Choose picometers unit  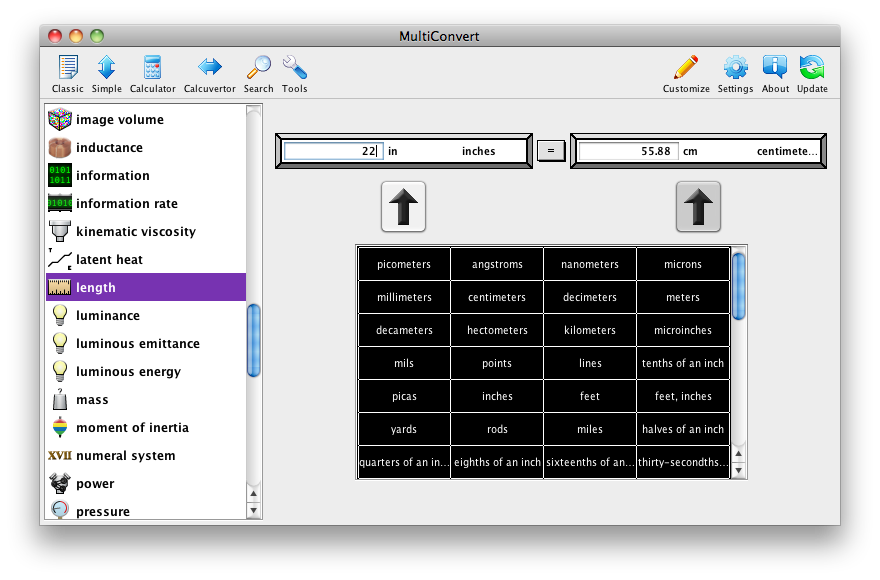pyautogui.click(x=404, y=264)
